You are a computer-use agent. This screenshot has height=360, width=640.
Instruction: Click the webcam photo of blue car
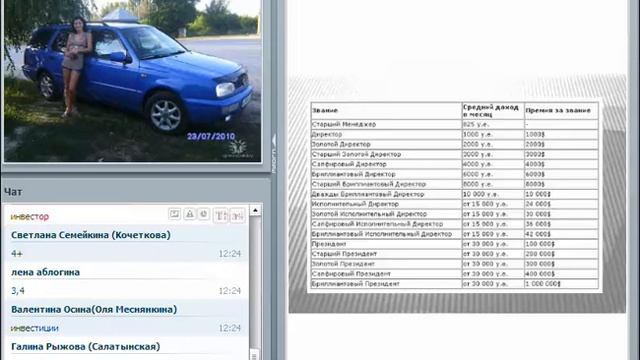click(132, 80)
